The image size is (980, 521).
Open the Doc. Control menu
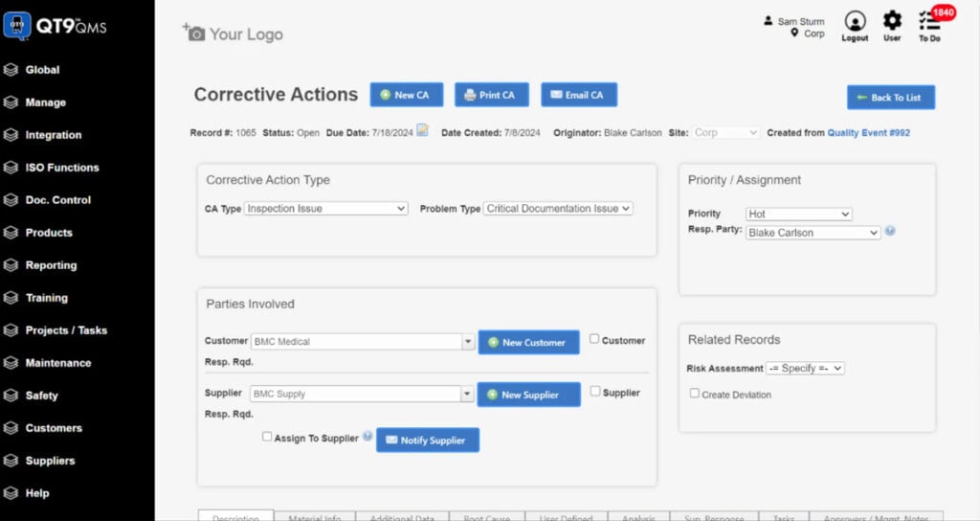pyautogui.click(x=58, y=199)
